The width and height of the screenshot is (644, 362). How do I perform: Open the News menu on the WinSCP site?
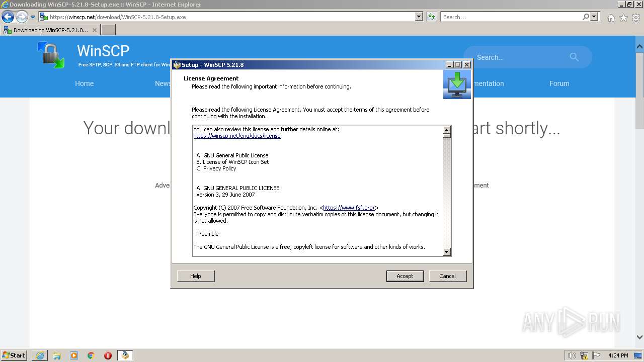(x=163, y=83)
